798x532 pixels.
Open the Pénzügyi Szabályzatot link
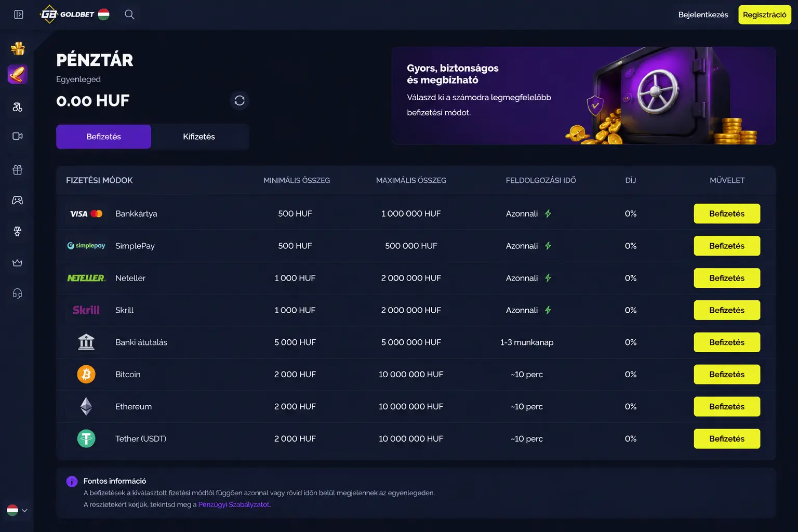(234, 504)
